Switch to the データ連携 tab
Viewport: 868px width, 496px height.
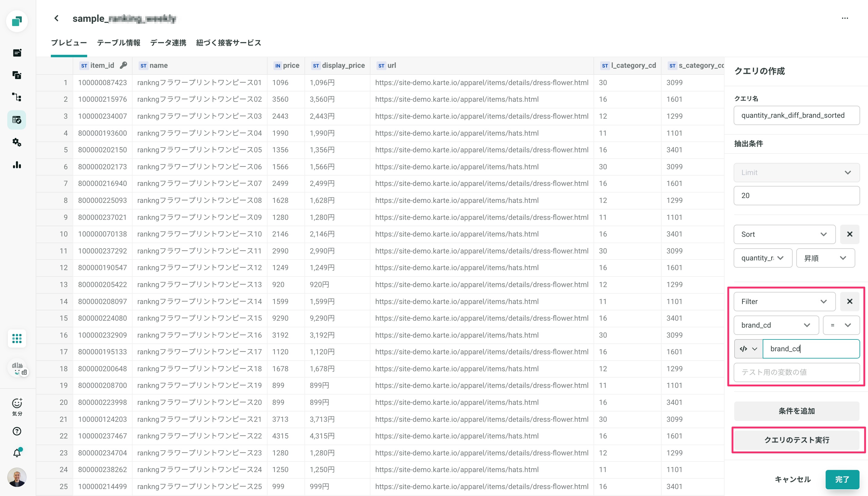(x=168, y=43)
